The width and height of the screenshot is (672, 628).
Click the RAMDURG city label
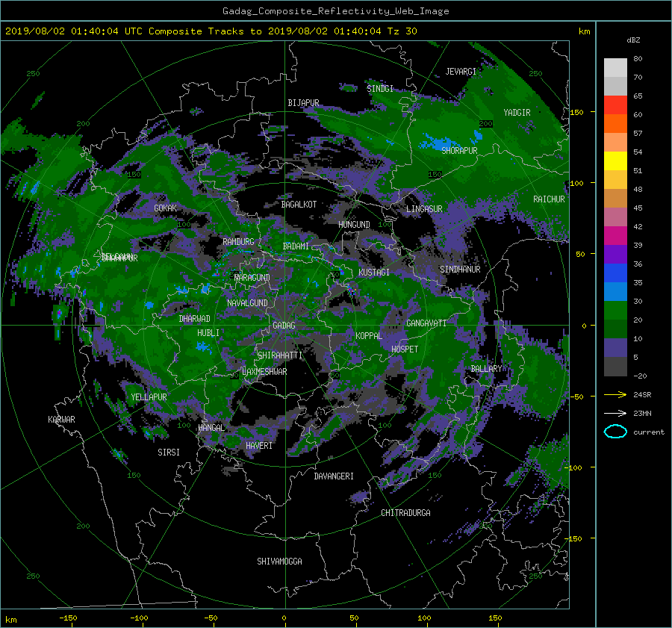[x=238, y=242]
